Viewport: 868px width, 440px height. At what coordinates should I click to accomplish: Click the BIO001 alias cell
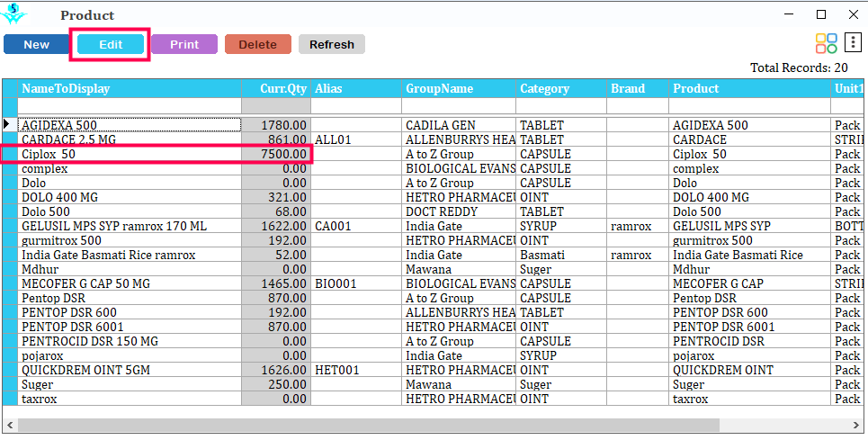point(356,283)
